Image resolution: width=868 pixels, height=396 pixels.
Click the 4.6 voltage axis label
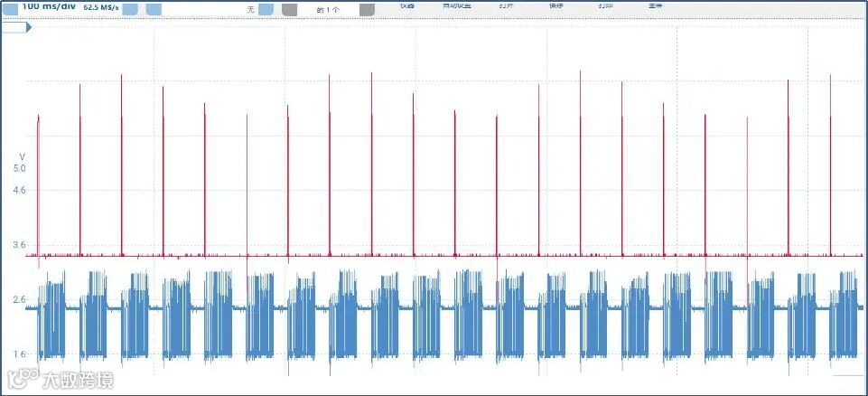point(19,190)
